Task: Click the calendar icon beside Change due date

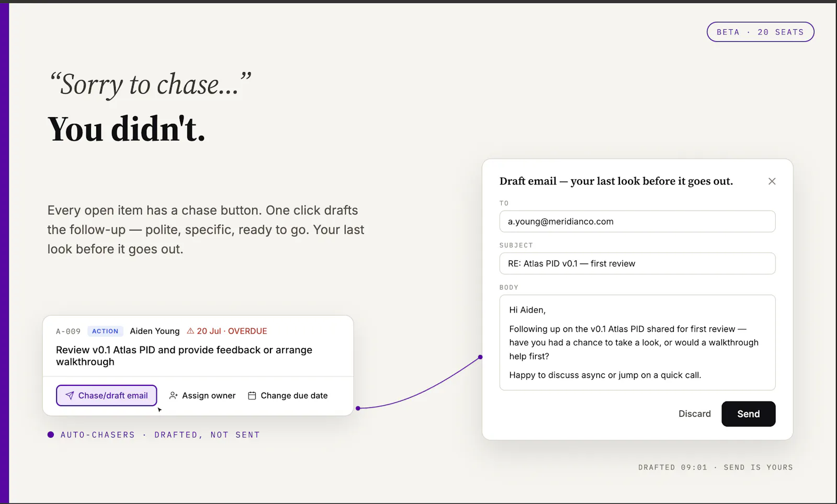Action: (252, 396)
